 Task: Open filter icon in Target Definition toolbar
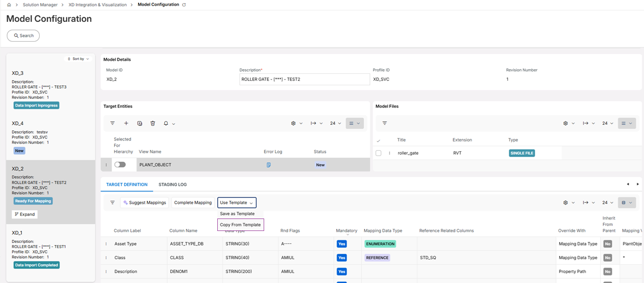[x=113, y=202]
